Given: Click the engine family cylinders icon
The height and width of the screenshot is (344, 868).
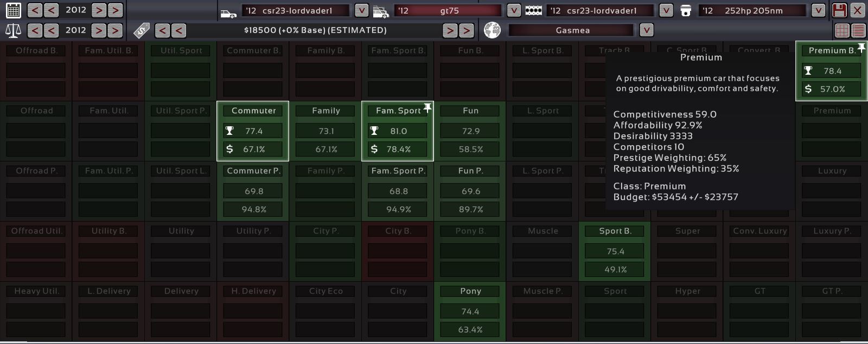Looking at the screenshot, I should point(534,10).
